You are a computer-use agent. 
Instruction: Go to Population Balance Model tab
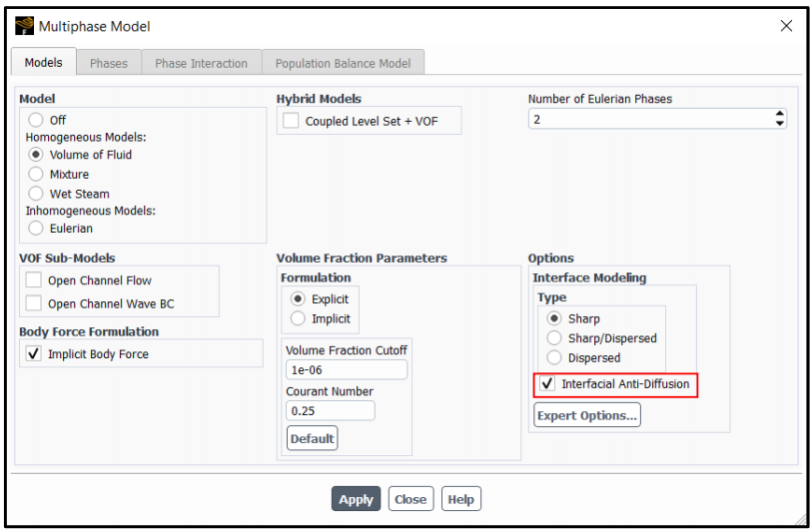point(343,63)
